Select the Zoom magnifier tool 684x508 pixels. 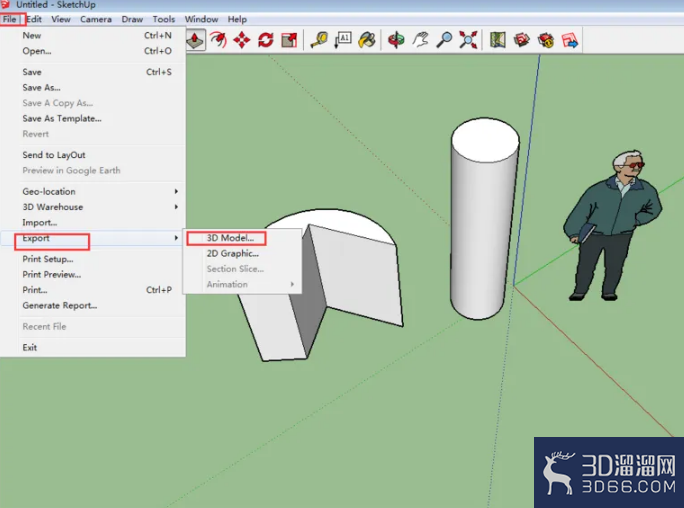point(444,40)
